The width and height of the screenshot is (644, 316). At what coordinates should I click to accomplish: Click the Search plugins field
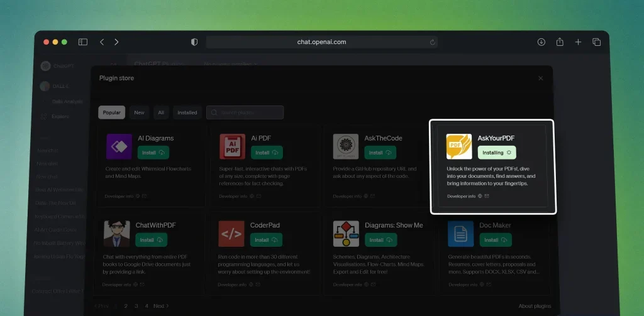point(245,112)
